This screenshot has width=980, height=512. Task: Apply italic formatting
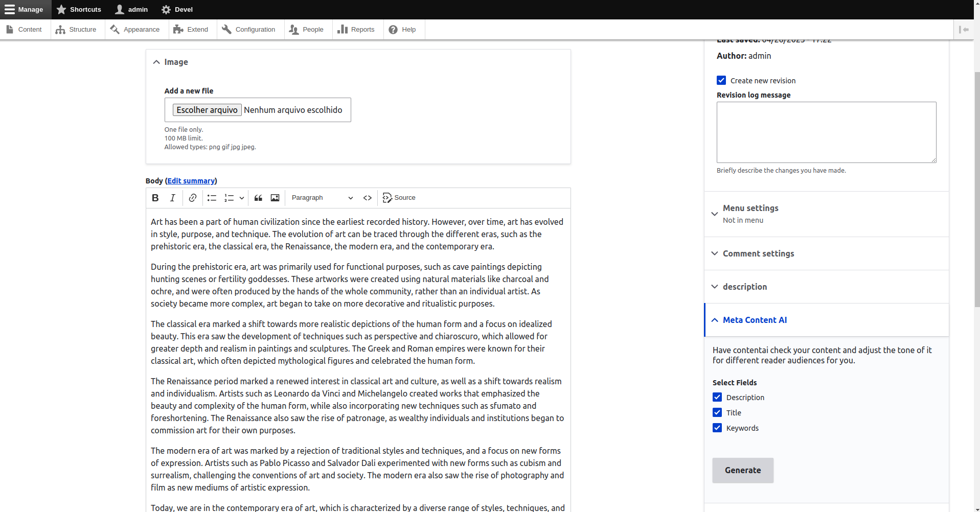172,198
